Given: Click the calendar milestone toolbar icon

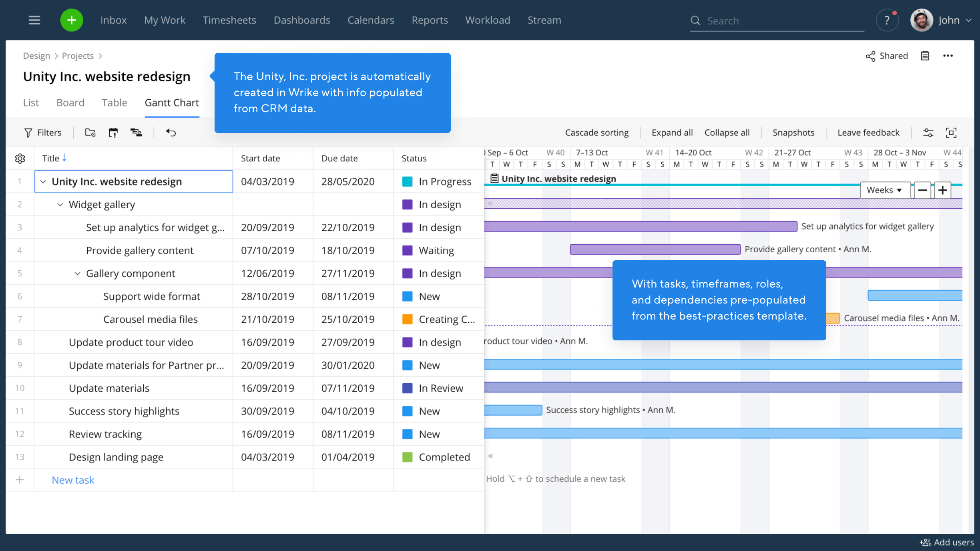Looking at the screenshot, I should [113, 133].
